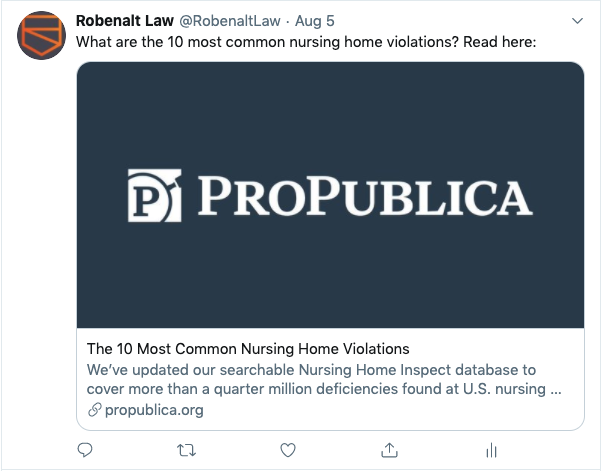601x471 pixels.
Task: Follow the propublica.org domain link
Action: pyautogui.click(x=154, y=410)
